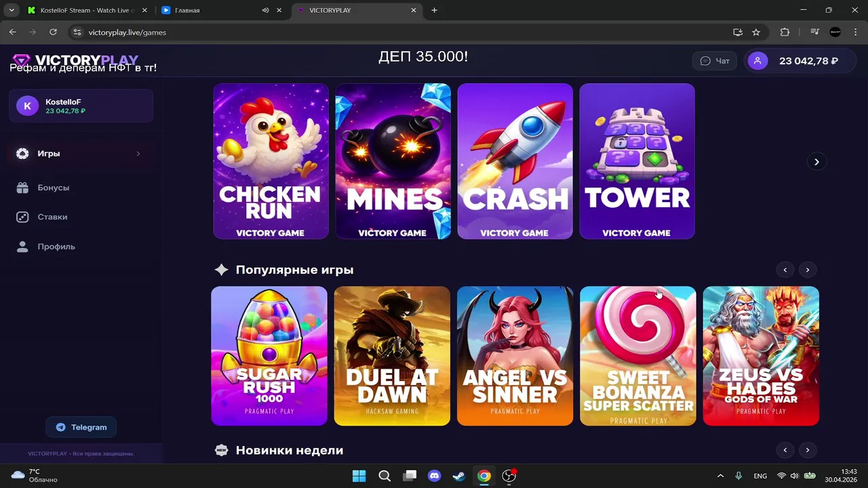Image resolution: width=868 pixels, height=488 pixels.
Task: Open Steam from taskbar
Action: click(x=459, y=476)
